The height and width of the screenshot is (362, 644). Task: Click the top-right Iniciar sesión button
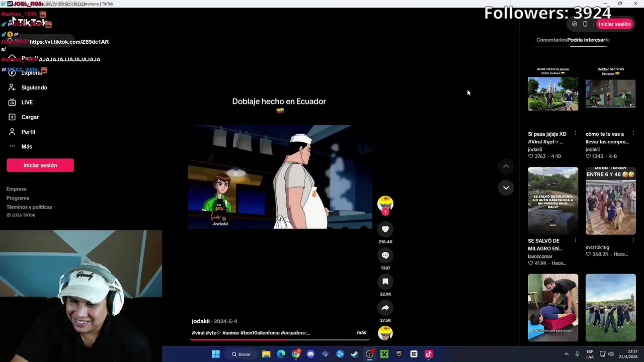tap(614, 24)
